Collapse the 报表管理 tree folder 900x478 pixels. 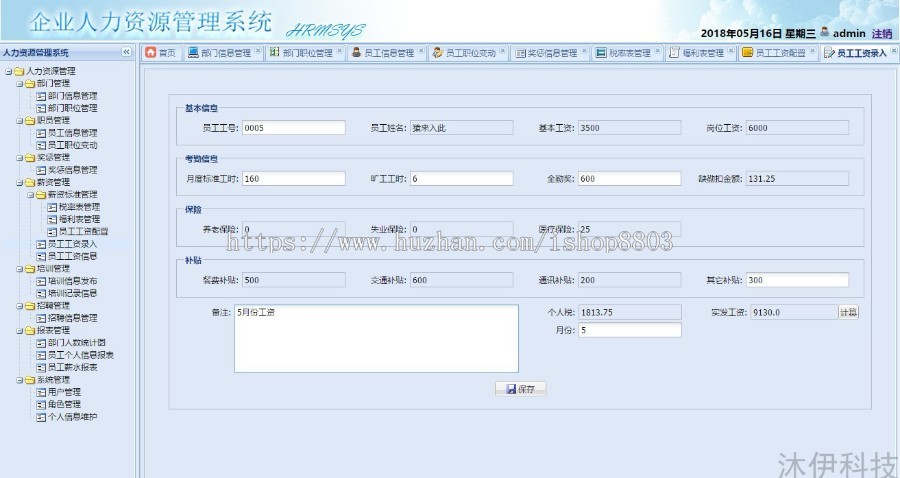[x=19, y=330]
